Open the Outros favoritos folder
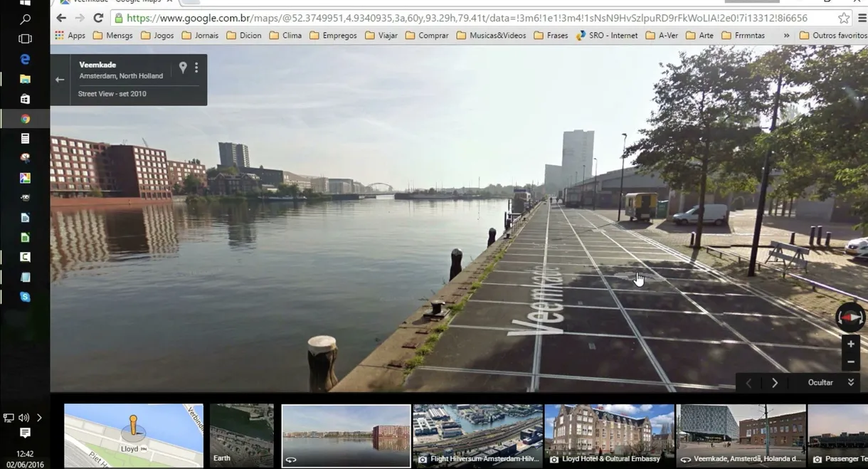Image resolution: width=868 pixels, height=469 pixels. coord(833,35)
